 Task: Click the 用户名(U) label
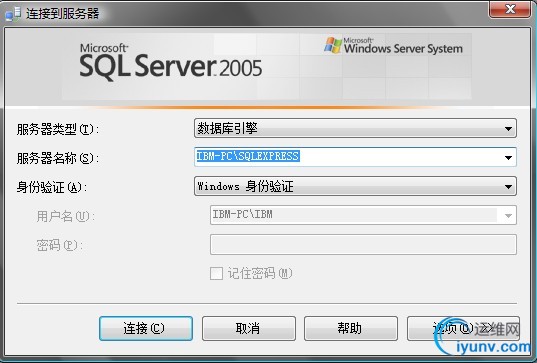pos(65,216)
